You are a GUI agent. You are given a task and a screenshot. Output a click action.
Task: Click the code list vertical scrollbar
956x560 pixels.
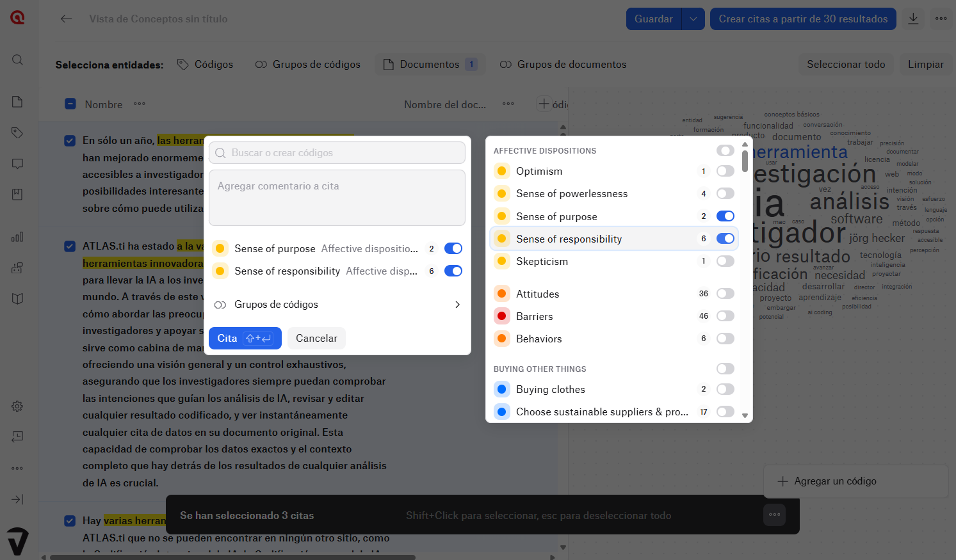(x=745, y=160)
